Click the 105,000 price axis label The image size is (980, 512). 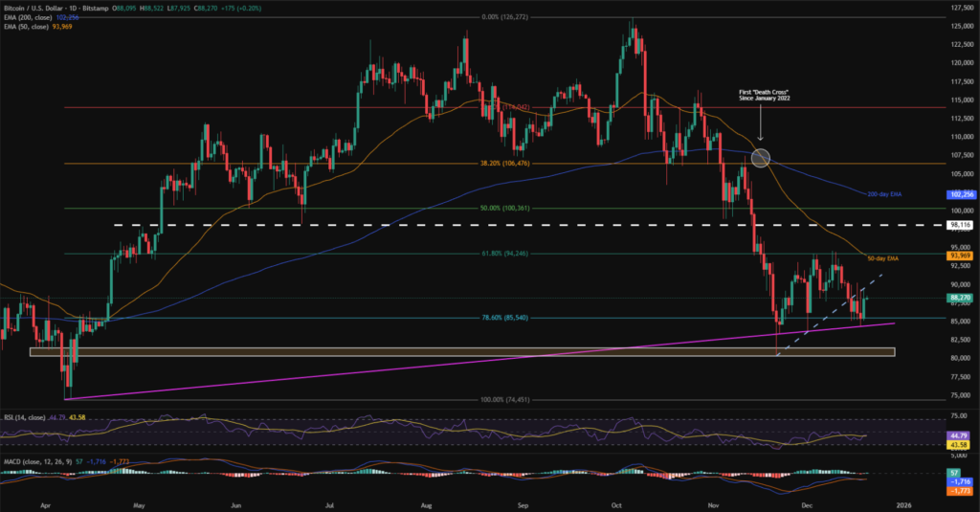[962, 174]
